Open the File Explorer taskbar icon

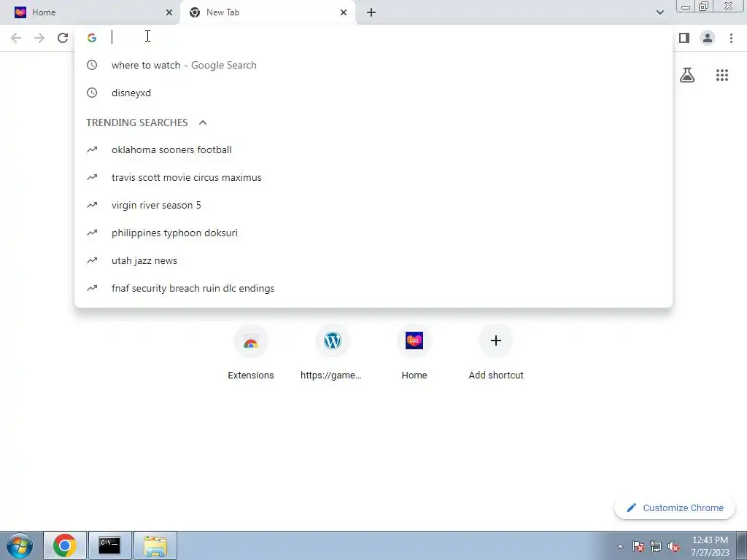click(155, 545)
